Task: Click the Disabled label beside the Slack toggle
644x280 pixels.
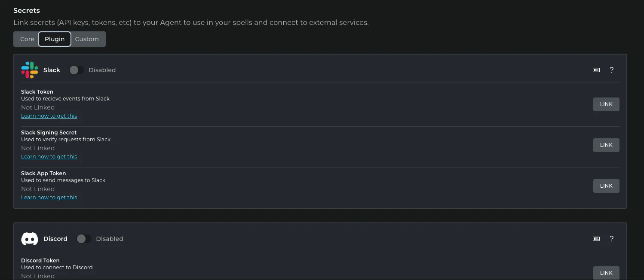Action: coord(102,70)
